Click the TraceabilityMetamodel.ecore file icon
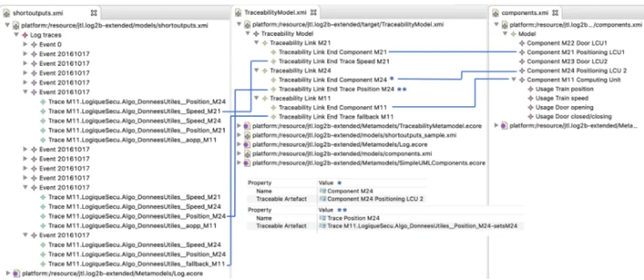644x280 pixels. tap(247, 126)
